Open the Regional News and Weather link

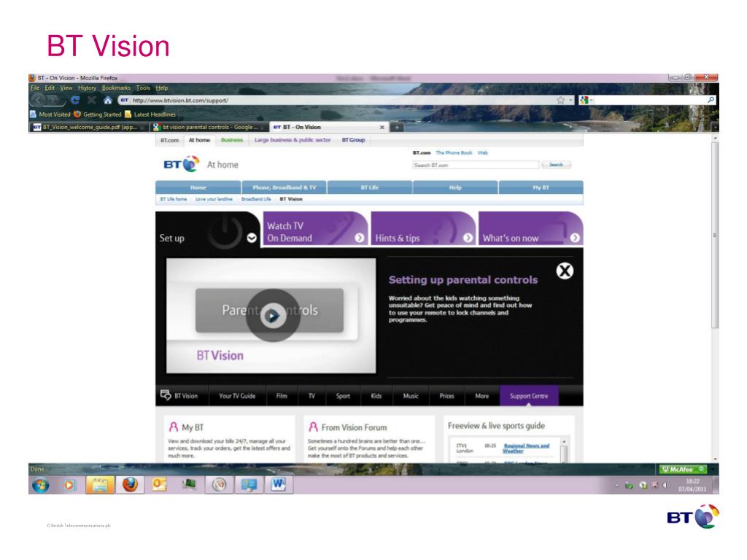pos(525,448)
